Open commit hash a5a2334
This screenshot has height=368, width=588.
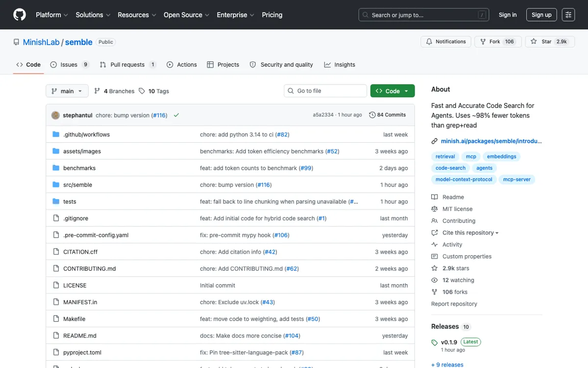pyautogui.click(x=323, y=115)
